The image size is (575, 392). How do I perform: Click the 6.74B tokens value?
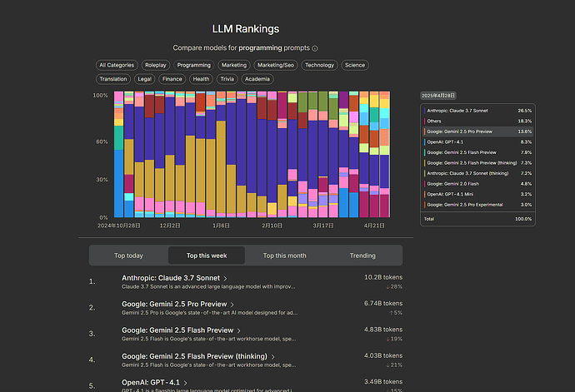pyautogui.click(x=383, y=303)
